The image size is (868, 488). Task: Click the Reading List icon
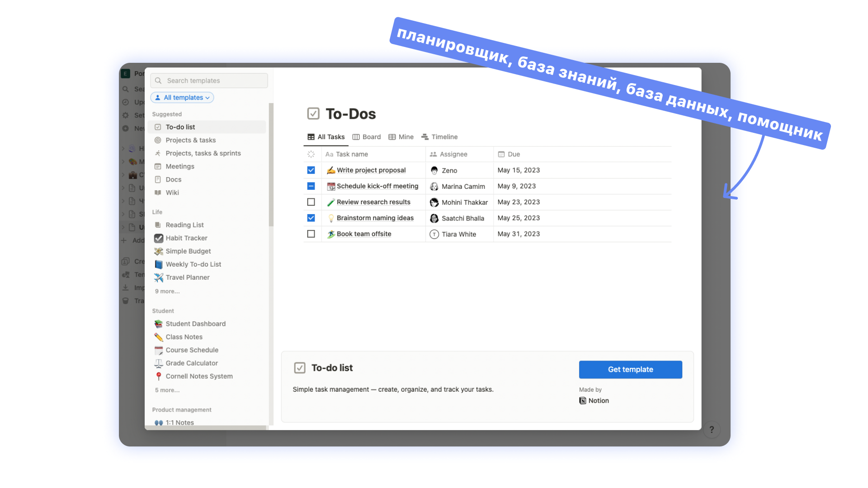[158, 225]
